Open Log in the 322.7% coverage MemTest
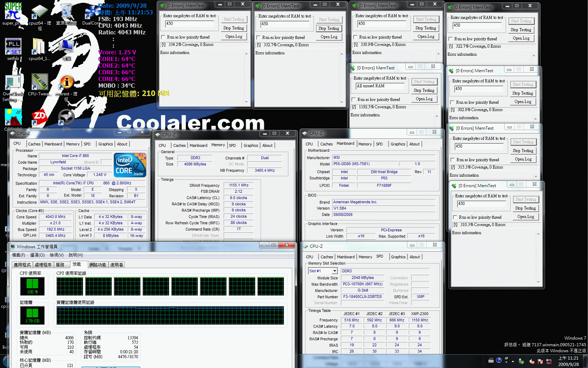 coord(521,38)
